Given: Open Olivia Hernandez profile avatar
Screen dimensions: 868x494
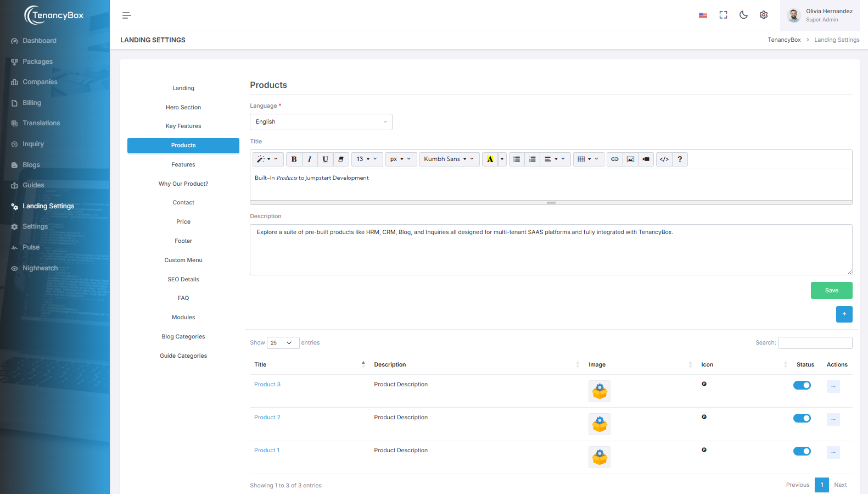Looking at the screenshot, I should pyautogui.click(x=793, y=15).
